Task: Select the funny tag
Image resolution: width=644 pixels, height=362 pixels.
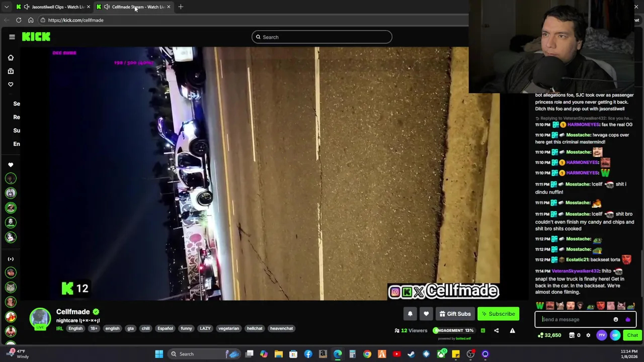Action: [x=186, y=328]
